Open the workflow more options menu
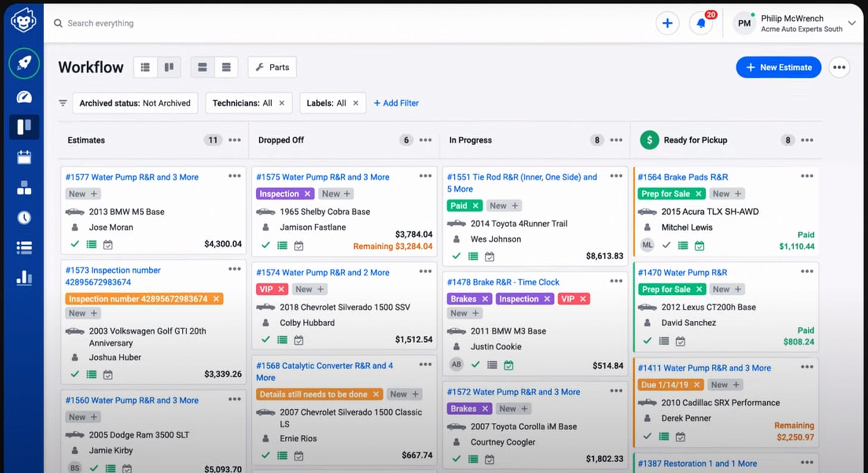 [839, 67]
